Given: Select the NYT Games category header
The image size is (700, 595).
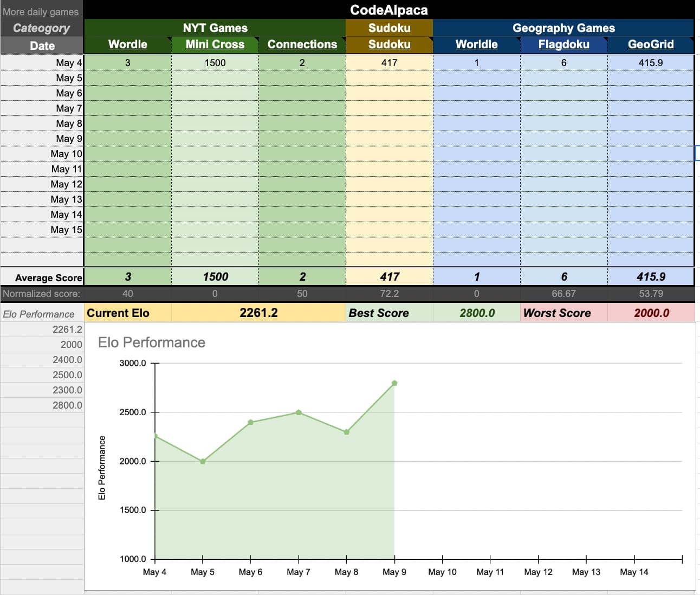Looking at the screenshot, I should 215,28.
